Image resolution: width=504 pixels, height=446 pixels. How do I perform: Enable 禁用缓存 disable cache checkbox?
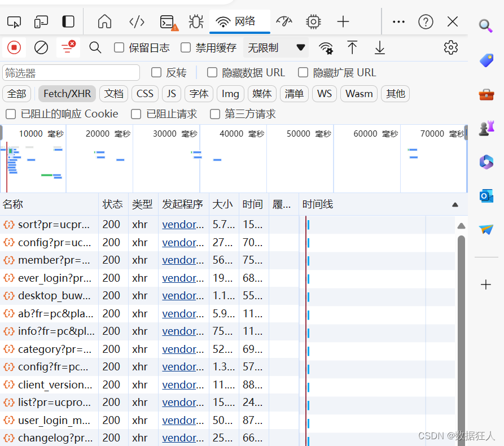[x=186, y=47]
